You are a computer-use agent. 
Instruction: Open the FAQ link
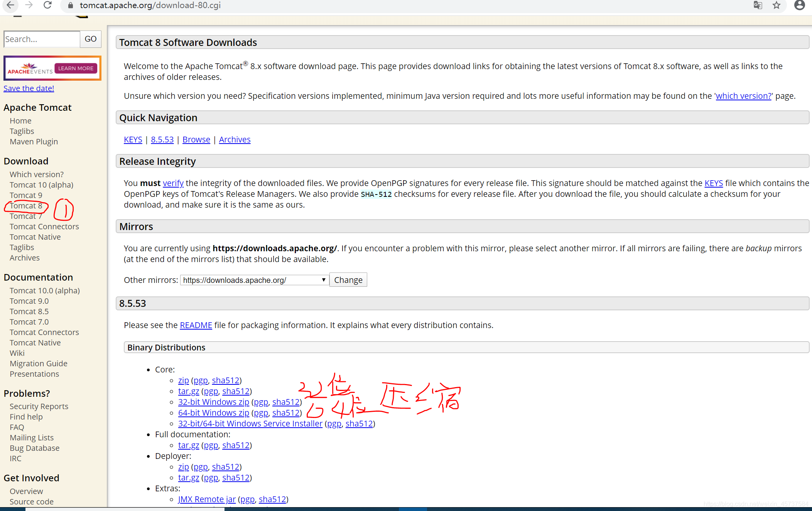pyautogui.click(x=17, y=427)
